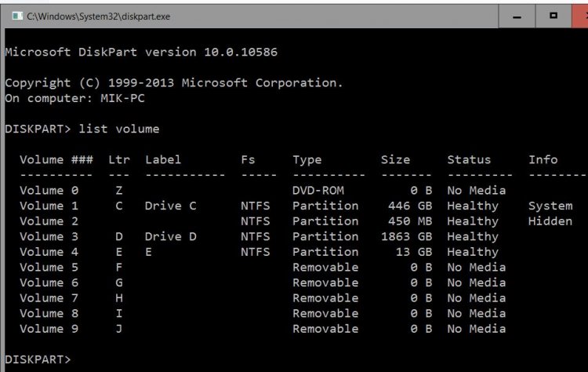Click the 'list volume' command text
Viewport: 588px width, 372px height.
pos(119,129)
